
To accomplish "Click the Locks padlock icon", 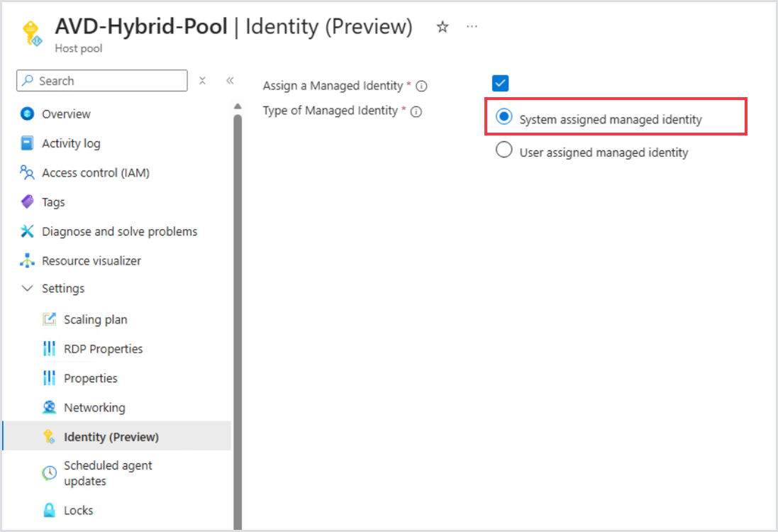I will pyautogui.click(x=49, y=510).
